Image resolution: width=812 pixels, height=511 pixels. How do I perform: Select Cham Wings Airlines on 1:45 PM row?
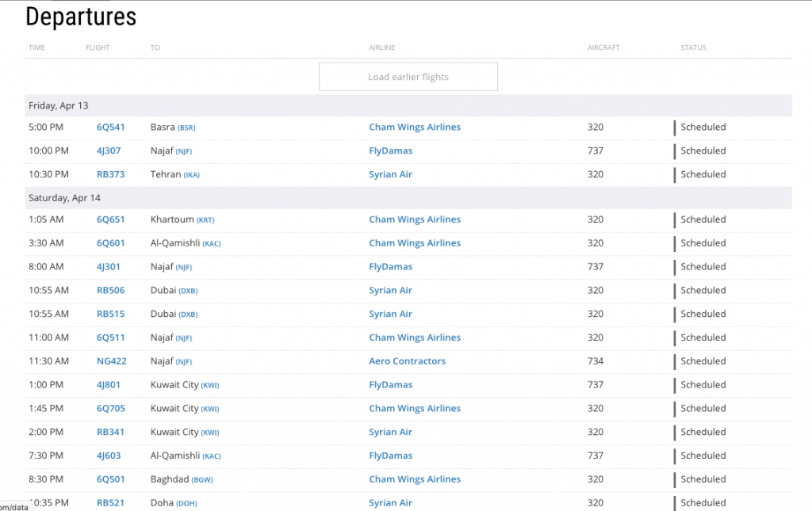coord(415,409)
